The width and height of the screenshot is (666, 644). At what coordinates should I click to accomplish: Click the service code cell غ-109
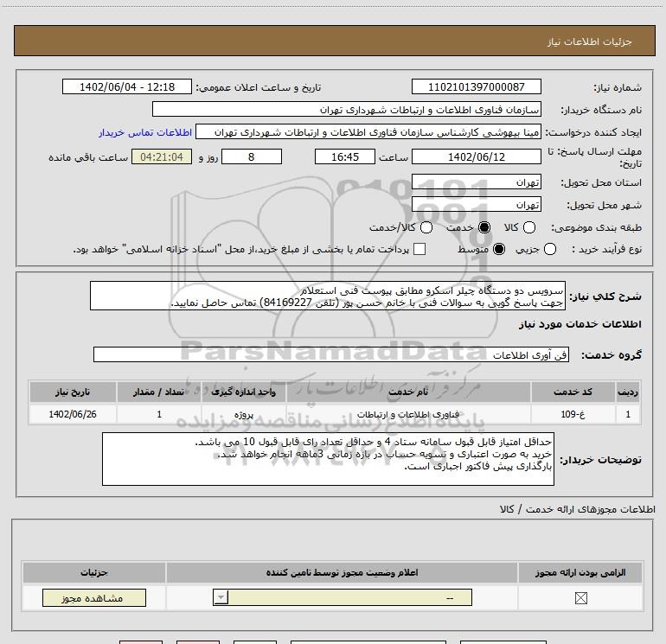tap(573, 414)
